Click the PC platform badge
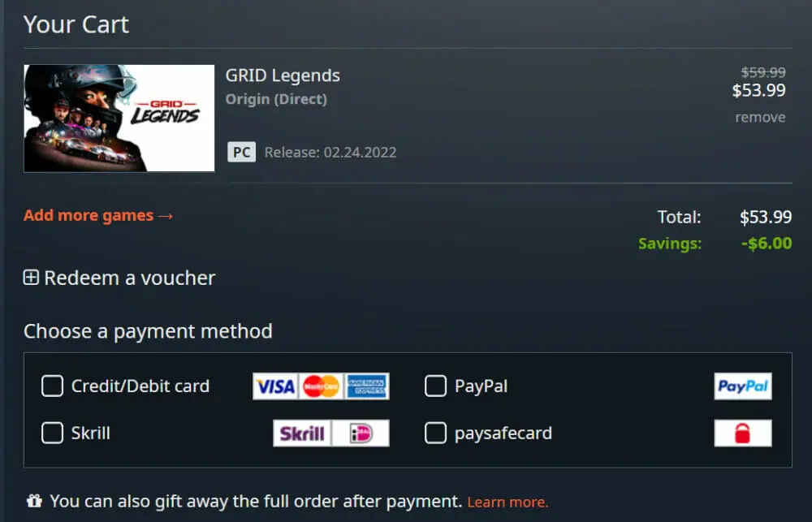Viewport: 812px width, 522px height. [241, 153]
